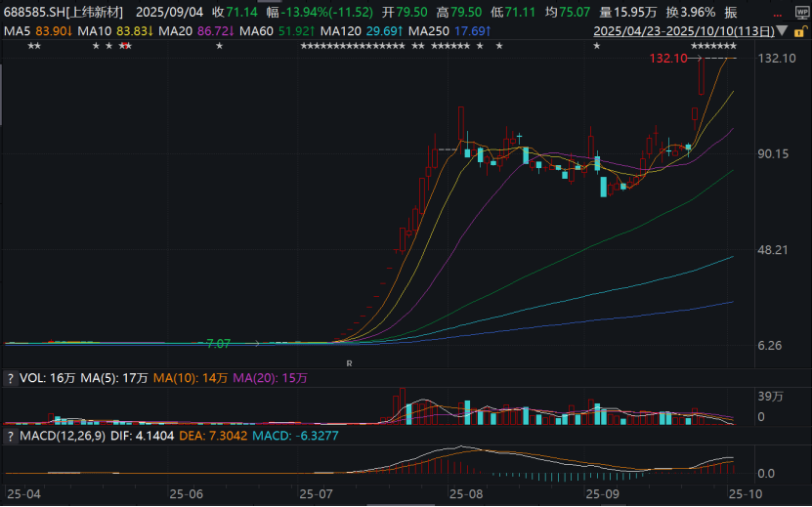Open the VOL indicator selector label
The width and height of the screenshot is (812, 507).
pyautogui.click(x=32, y=377)
